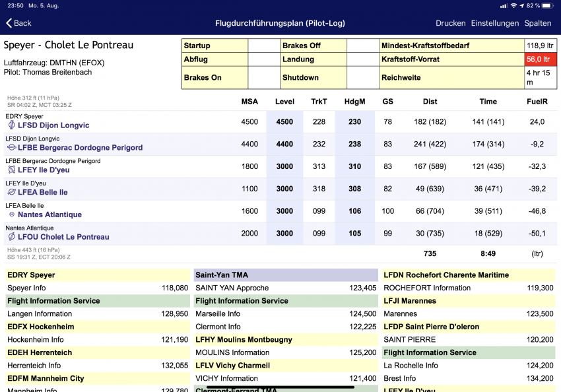Select the HdgM 310 cell
561x392 pixels.
coord(354,166)
